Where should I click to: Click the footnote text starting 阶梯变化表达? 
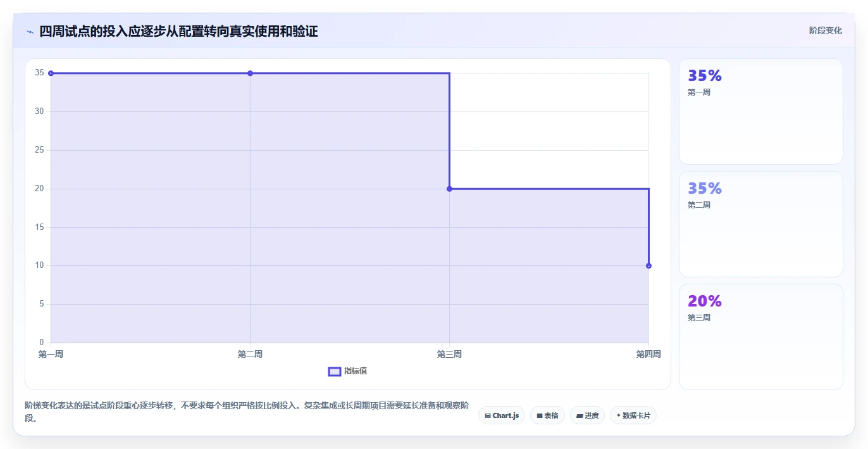[246, 412]
